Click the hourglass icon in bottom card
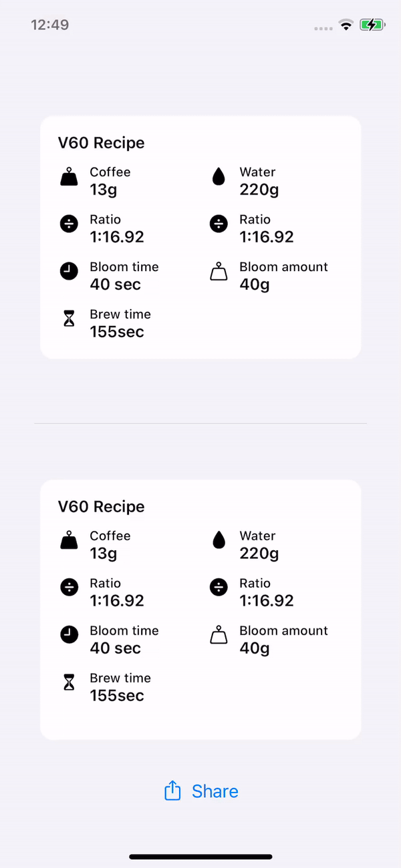Screen dimensions: 401x868 pos(69,682)
